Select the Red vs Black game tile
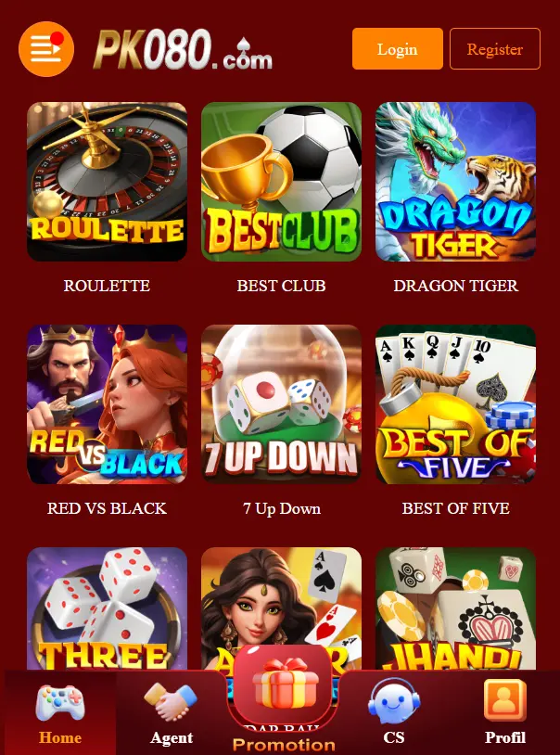The width and height of the screenshot is (560, 755). point(107,404)
